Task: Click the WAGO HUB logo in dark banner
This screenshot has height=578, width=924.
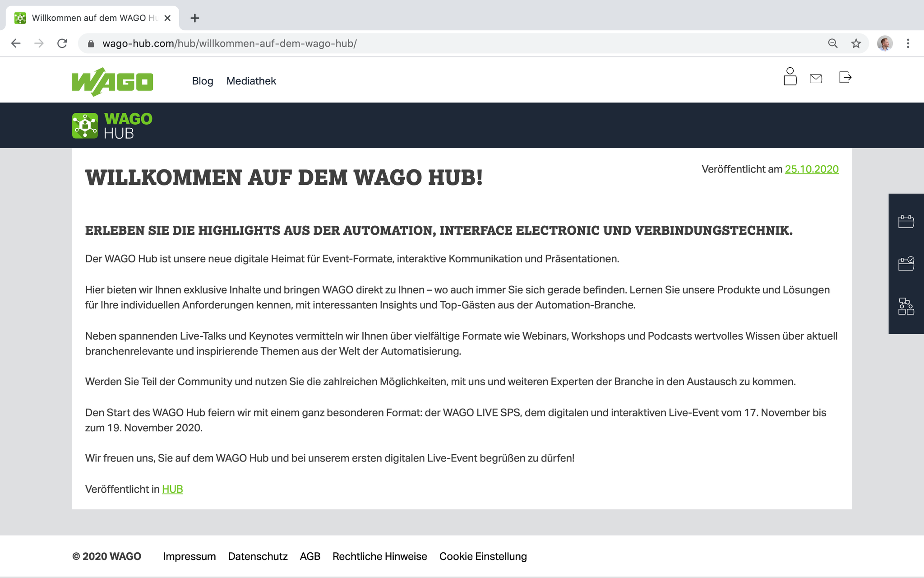Action: (x=112, y=126)
